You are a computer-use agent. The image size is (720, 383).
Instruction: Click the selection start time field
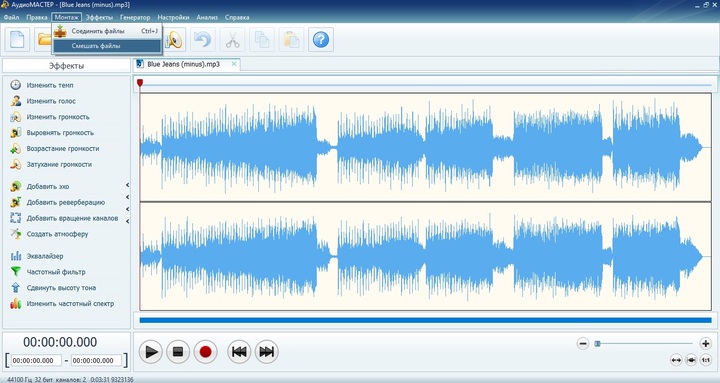tap(36, 360)
